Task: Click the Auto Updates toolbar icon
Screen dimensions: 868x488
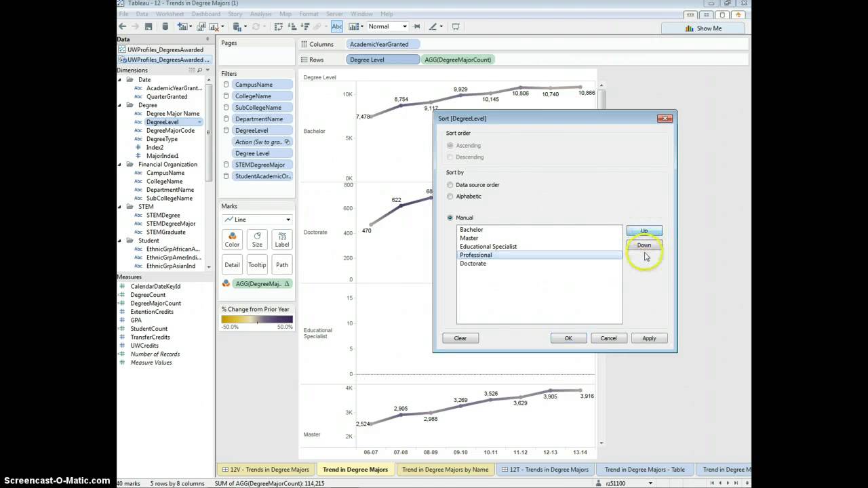Action: click(x=239, y=26)
